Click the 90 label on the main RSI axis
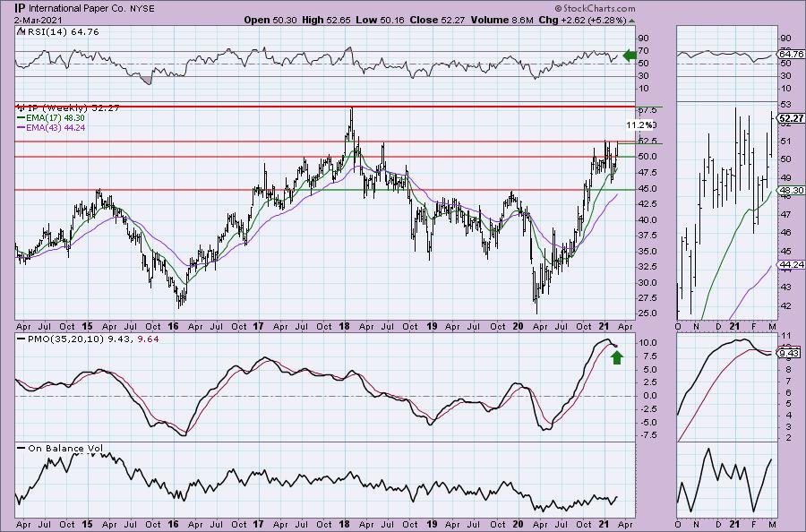The height and width of the screenshot is (532, 806). (643, 38)
